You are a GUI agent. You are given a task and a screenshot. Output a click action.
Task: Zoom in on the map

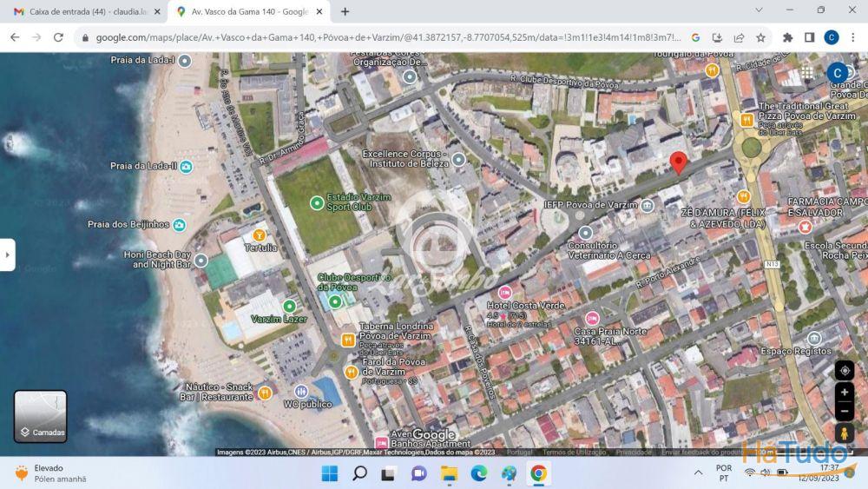844,393
